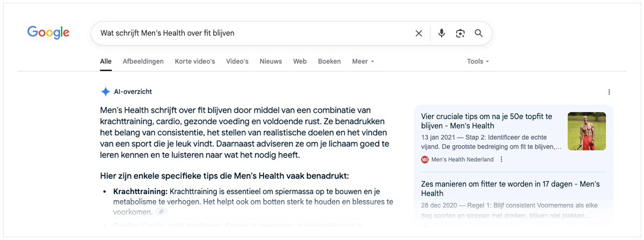Open 'Vier cruciale tips' Men's Health article
Viewport: 644px width, 240px height.
487,121
